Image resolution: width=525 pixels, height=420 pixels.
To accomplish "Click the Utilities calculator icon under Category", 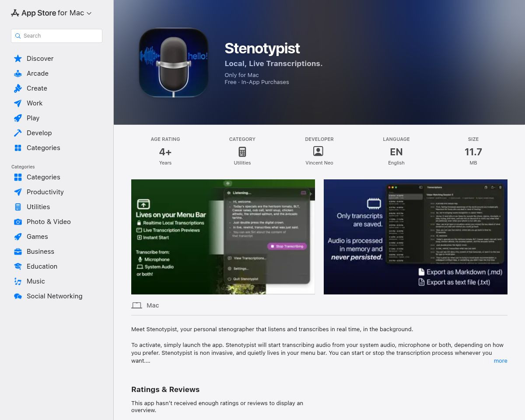I will (x=242, y=152).
